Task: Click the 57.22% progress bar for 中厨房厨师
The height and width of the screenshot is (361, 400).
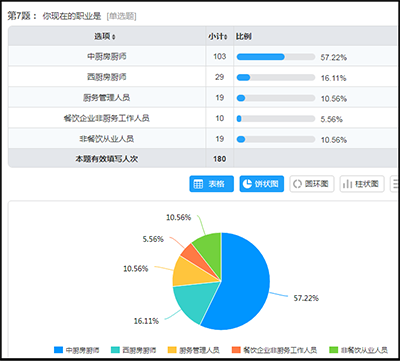Action: pyautogui.click(x=276, y=57)
